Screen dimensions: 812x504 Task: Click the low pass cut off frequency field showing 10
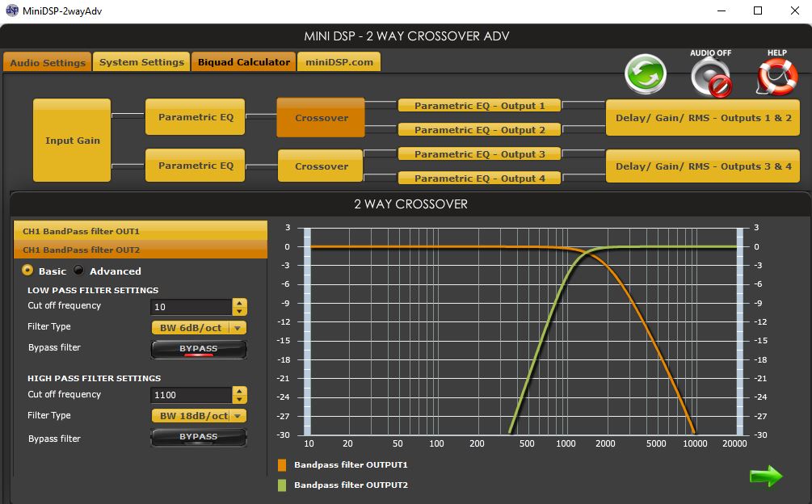point(191,307)
